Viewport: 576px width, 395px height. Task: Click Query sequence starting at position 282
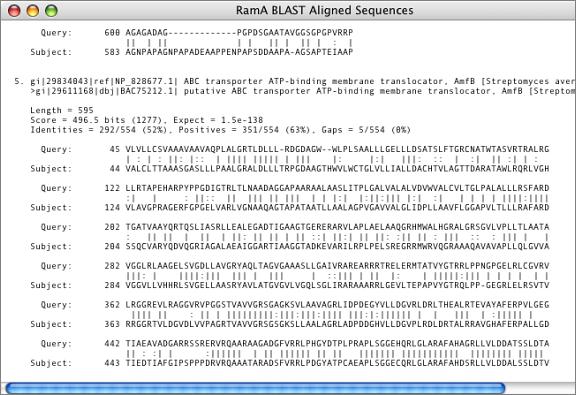[x=337, y=266]
